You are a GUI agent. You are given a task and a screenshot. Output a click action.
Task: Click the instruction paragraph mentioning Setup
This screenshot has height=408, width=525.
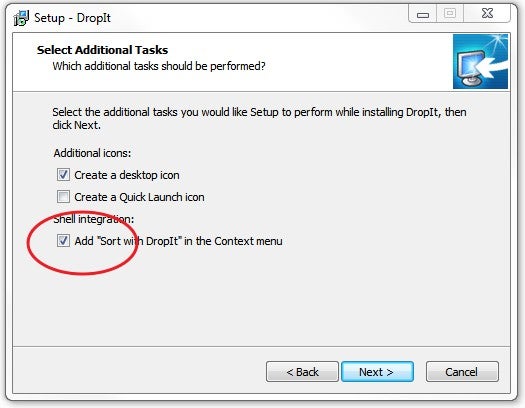(259, 118)
